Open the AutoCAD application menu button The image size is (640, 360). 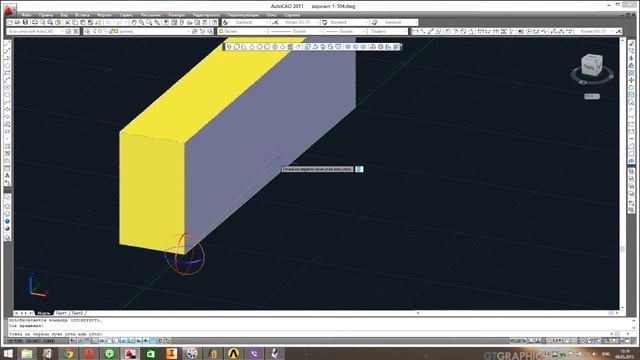point(10,9)
